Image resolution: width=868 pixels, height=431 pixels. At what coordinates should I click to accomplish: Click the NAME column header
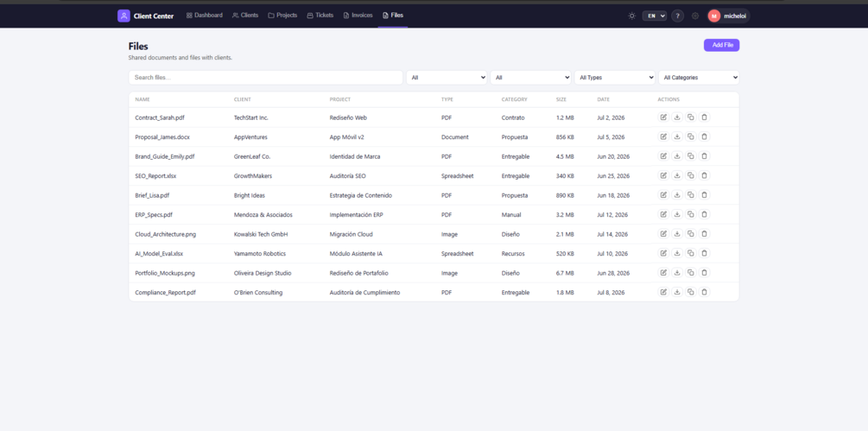tap(143, 99)
